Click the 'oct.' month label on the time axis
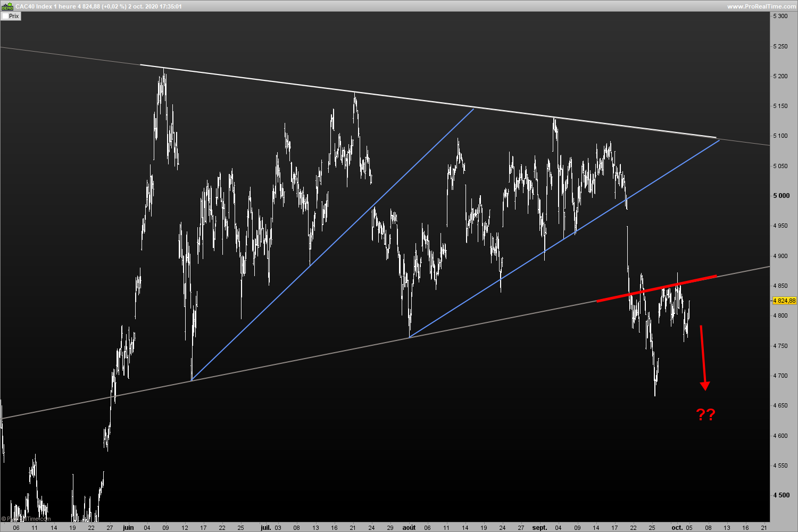 tap(677, 527)
